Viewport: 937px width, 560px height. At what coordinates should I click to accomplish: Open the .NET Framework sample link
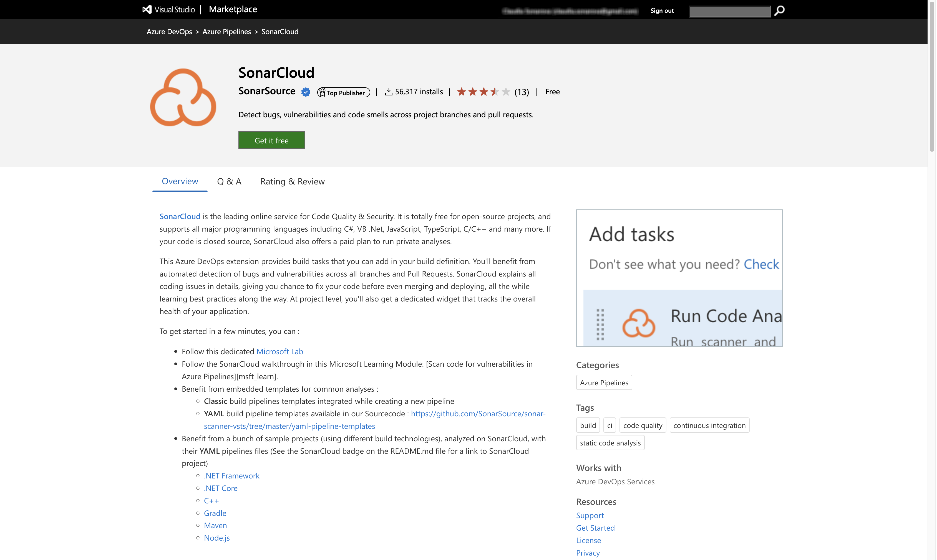(232, 476)
